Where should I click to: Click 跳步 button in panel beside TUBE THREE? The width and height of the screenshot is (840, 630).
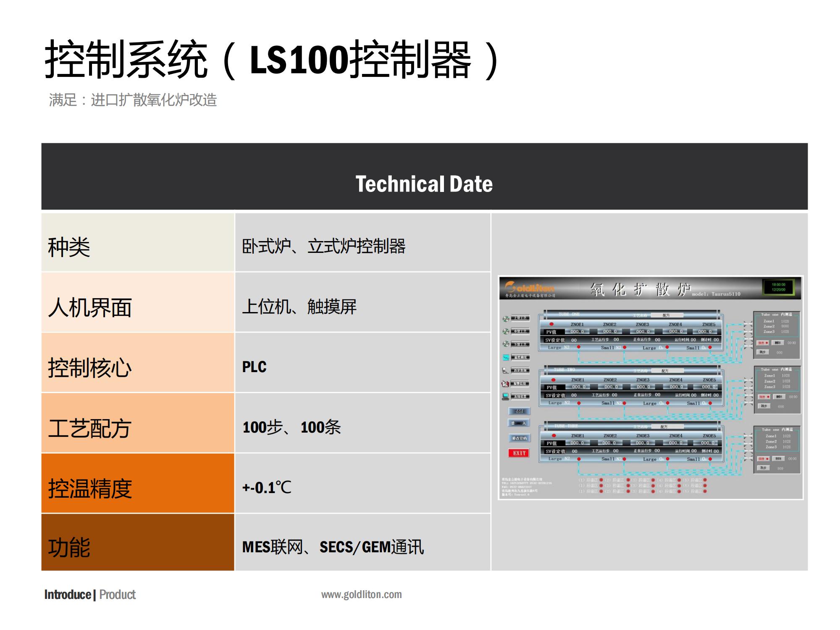763,467
